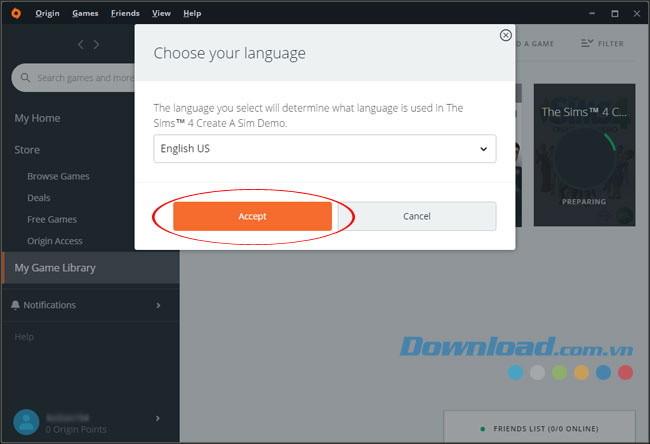Open the View menu
This screenshot has width=650, height=444.
(161, 13)
